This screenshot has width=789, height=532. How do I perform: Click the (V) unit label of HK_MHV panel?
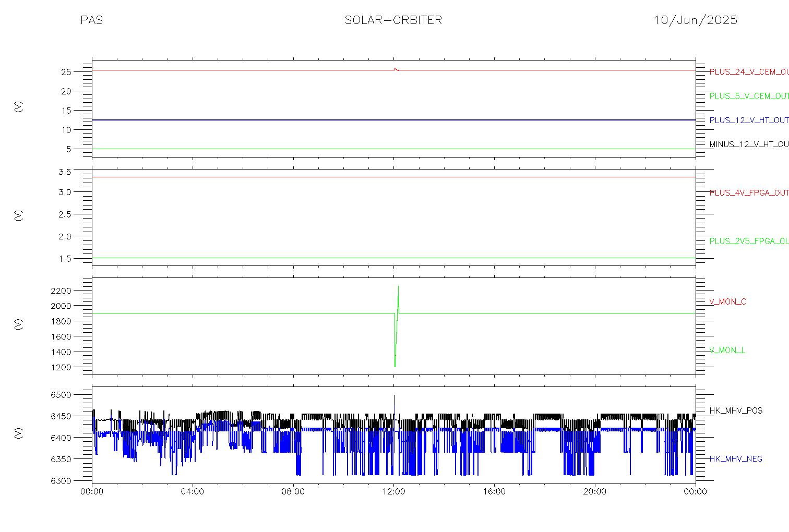click(19, 433)
